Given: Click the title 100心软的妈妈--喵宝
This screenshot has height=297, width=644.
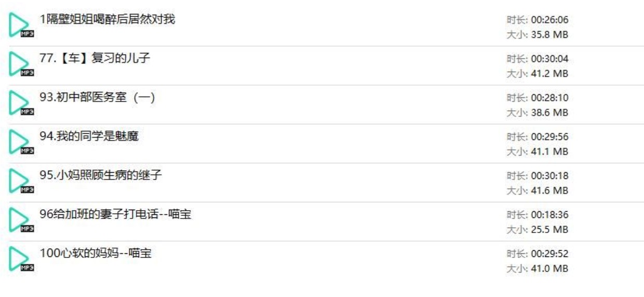Looking at the screenshot, I should click(96, 253).
